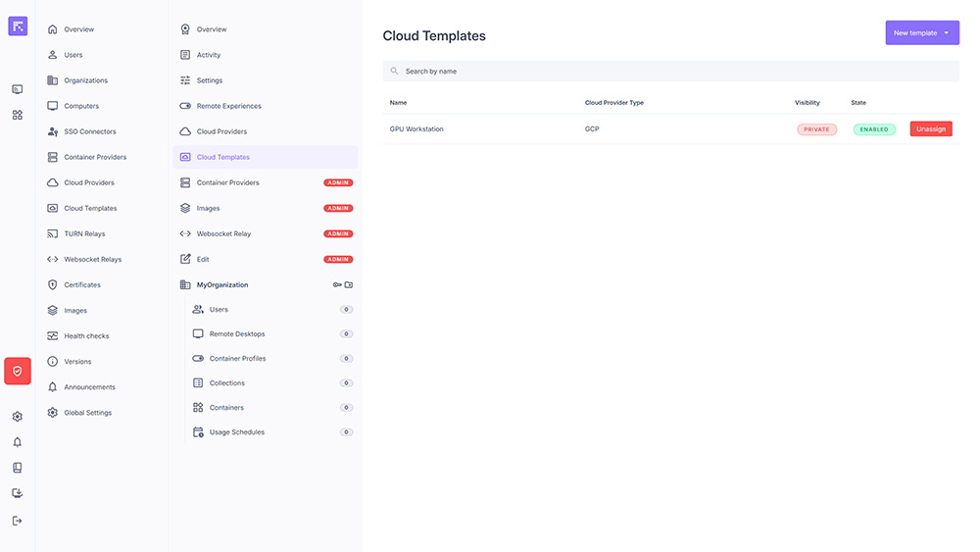Click the red shield admin icon

[x=18, y=371]
